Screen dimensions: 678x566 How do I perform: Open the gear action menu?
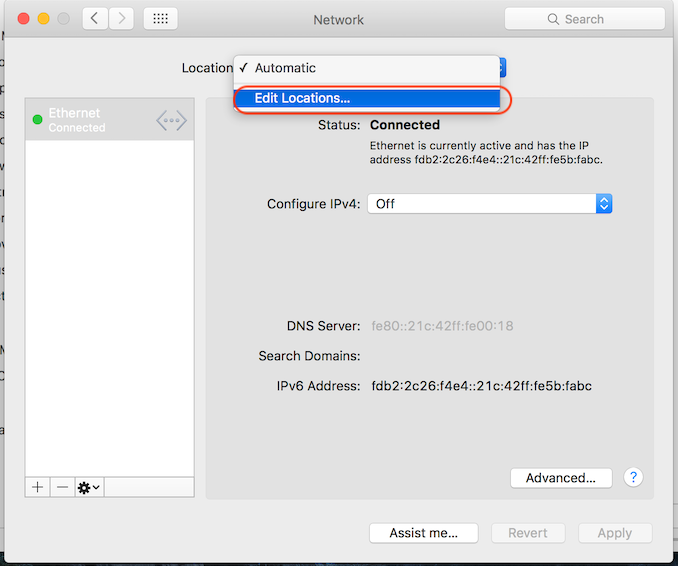89,487
